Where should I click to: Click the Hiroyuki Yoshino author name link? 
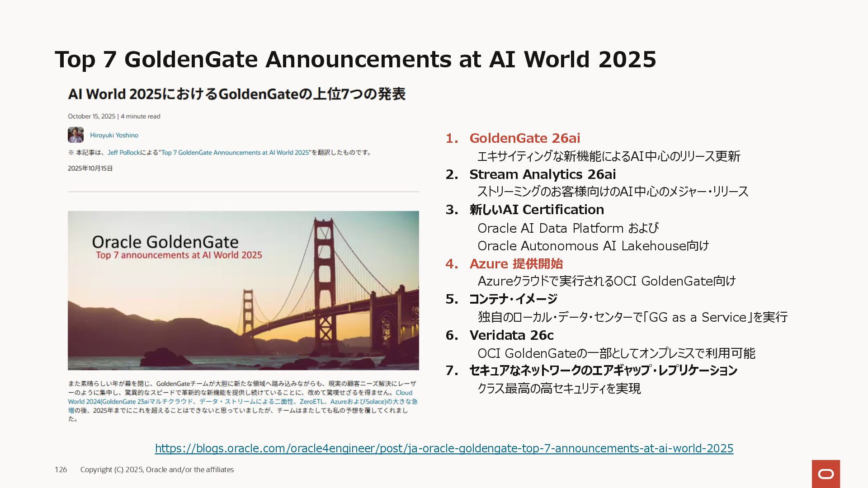114,135
